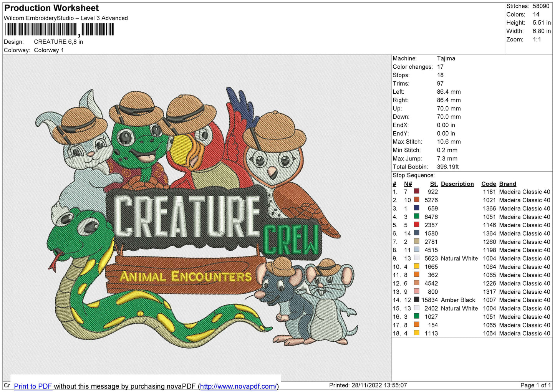
Task: Click design name 'CREATURE 6,8 in'
Action: coord(58,42)
